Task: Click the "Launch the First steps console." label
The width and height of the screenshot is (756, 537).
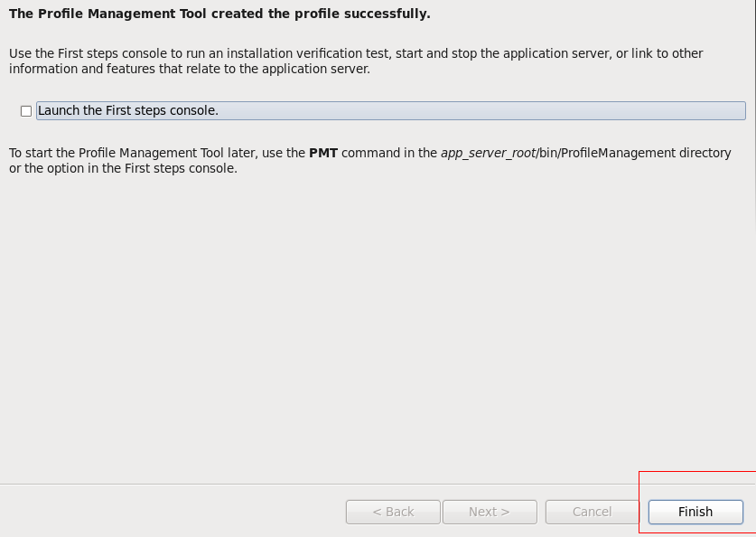Action: click(x=128, y=110)
